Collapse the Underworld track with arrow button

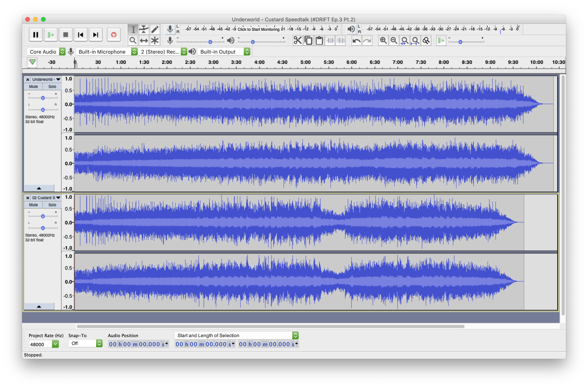(39, 188)
